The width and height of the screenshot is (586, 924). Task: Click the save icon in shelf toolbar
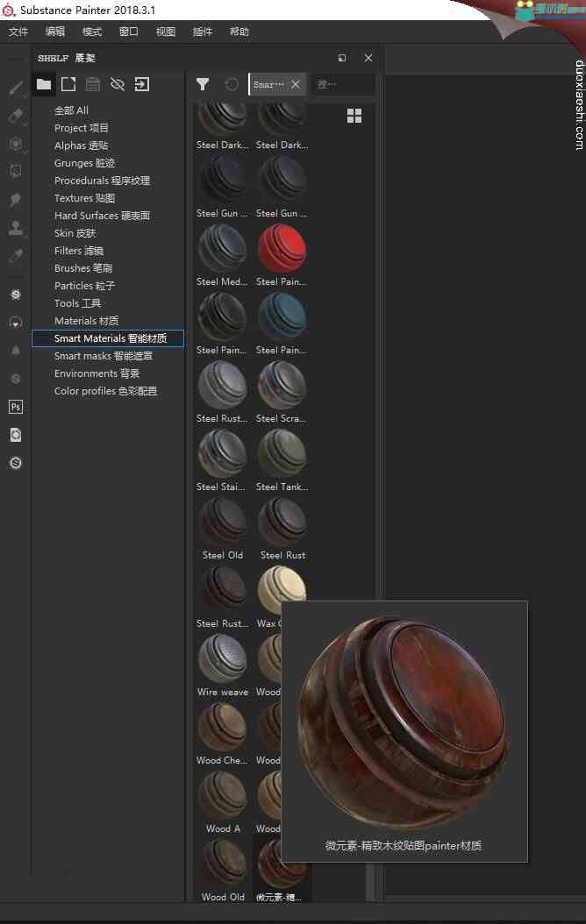tap(93, 84)
